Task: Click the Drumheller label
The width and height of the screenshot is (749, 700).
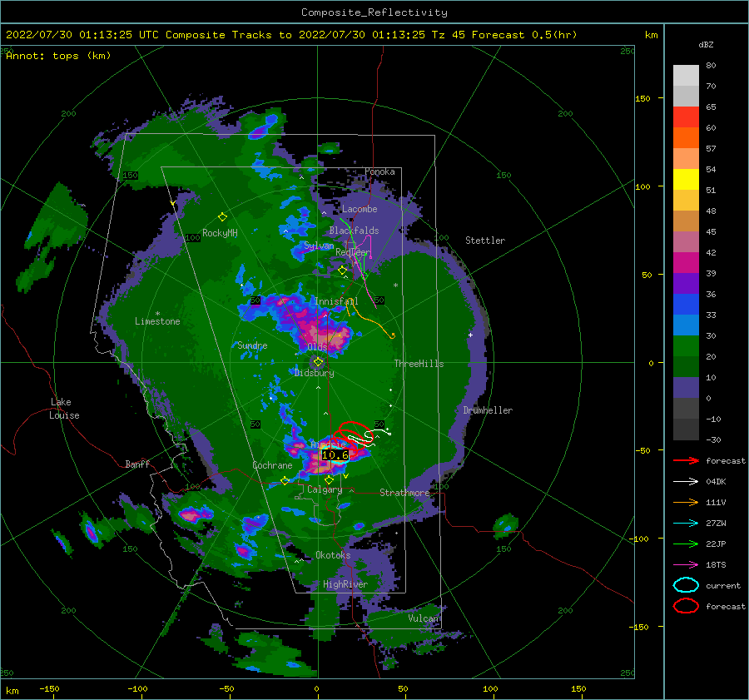Action: point(487,410)
